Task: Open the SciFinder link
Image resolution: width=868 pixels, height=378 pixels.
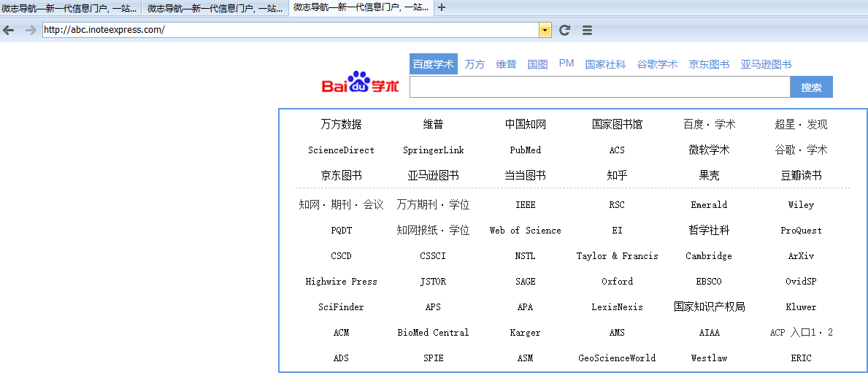Action: click(x=341, y=306)
